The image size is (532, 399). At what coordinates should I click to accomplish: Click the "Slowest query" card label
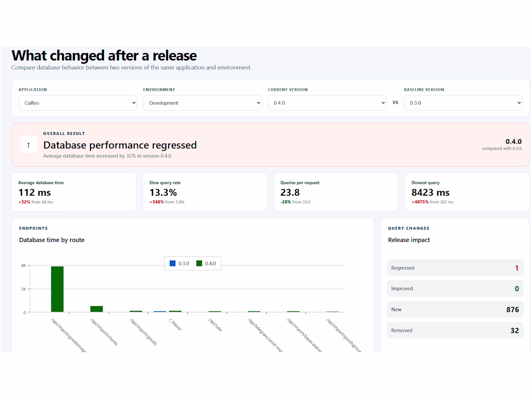[426, 182]
